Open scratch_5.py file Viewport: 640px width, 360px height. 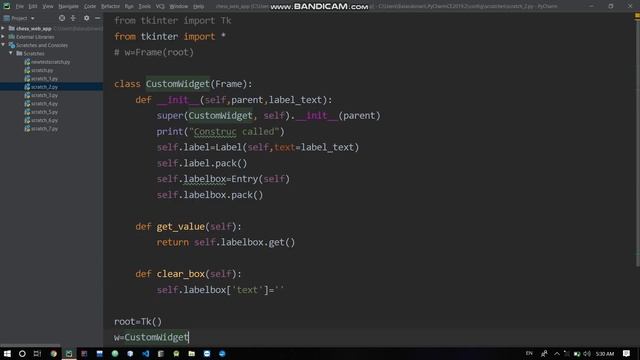[x=44, y=112]
